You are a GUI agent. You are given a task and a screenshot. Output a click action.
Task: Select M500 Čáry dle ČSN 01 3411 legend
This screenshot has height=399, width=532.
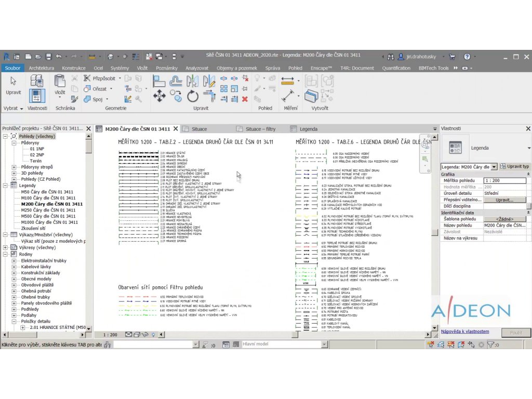pos(48,216)
